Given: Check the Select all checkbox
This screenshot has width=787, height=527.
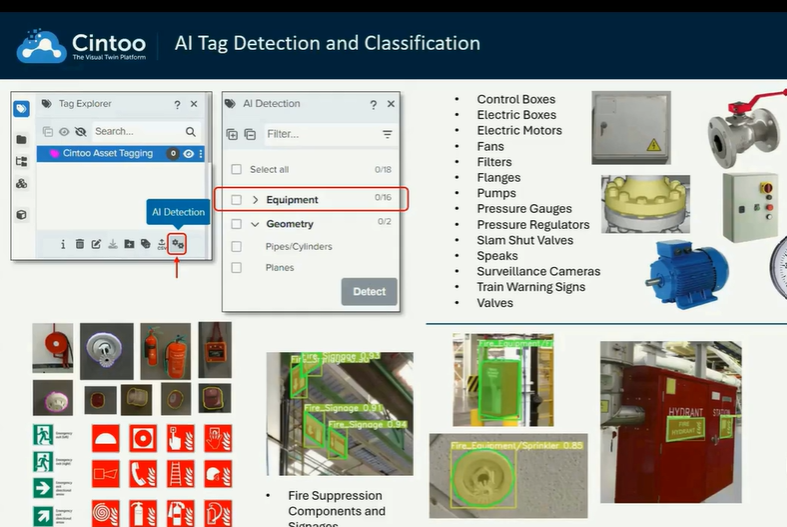Looking at the screenshot, I should [236, 170].
